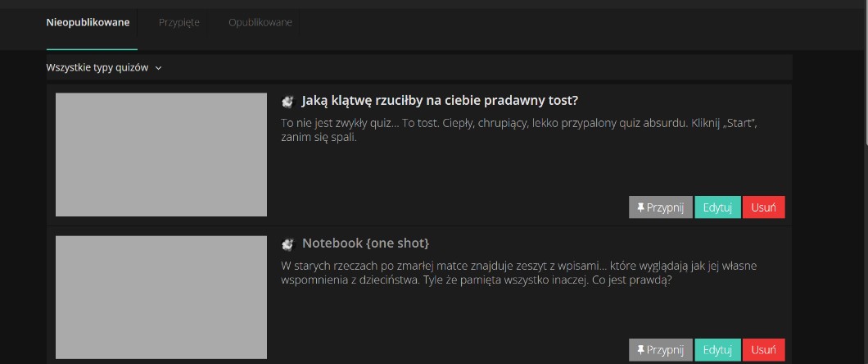Click the pushpin icon on the Notebook quiz
Image resolution: width=868 pixels, height=364 pixels.
coord(640,350)
